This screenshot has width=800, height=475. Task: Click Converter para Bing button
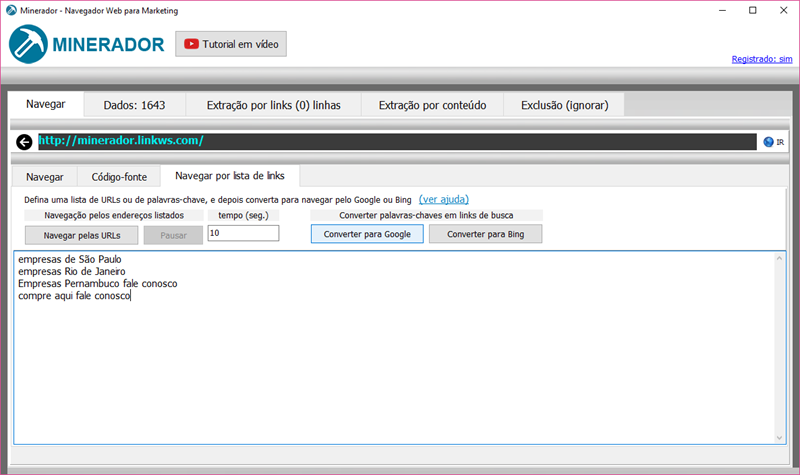click(485, 234)
